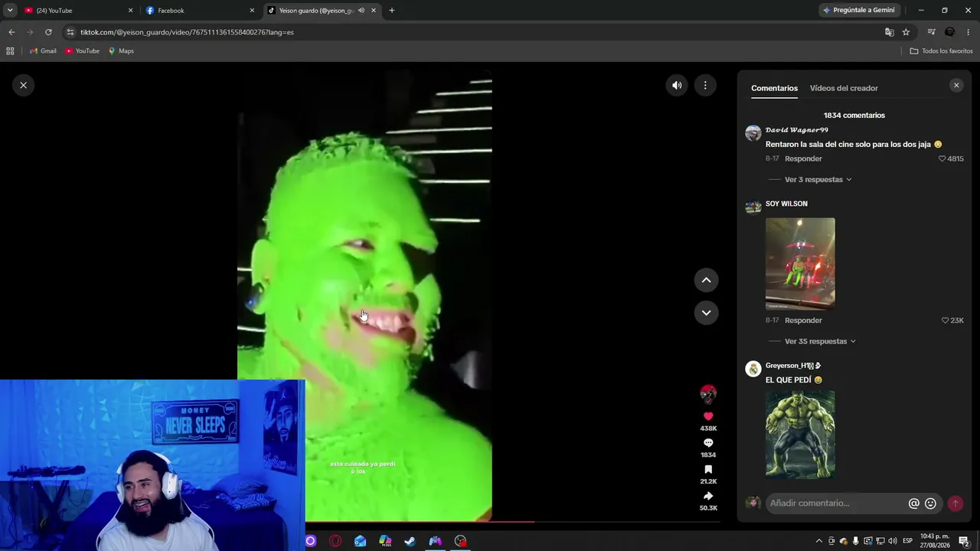Send the comment with the arrow button

pyautogui.click(x=955, y=504)
